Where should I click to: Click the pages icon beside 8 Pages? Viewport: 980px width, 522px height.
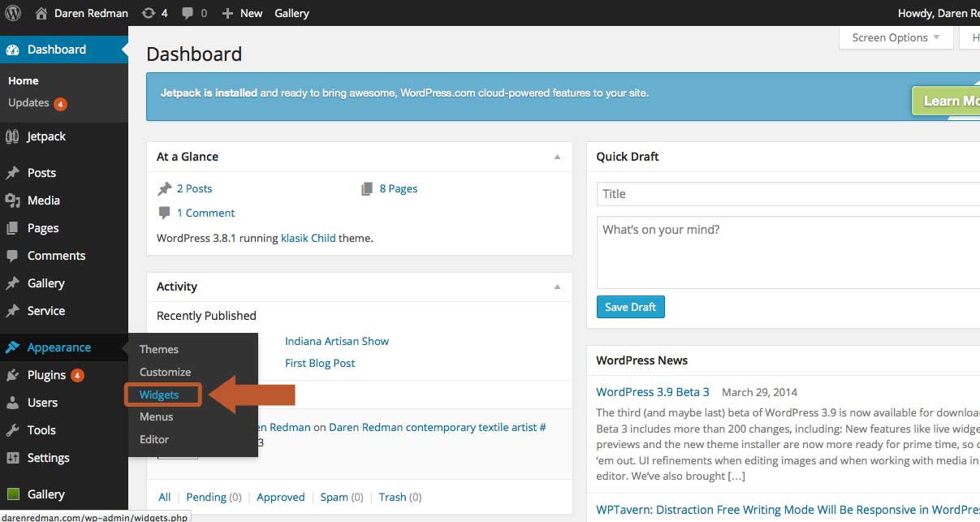pyautogui.click(x=367, y=188)
